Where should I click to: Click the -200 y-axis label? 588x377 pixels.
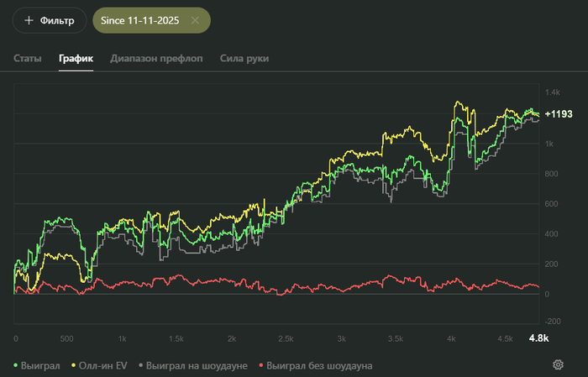[x=553, y=321]
